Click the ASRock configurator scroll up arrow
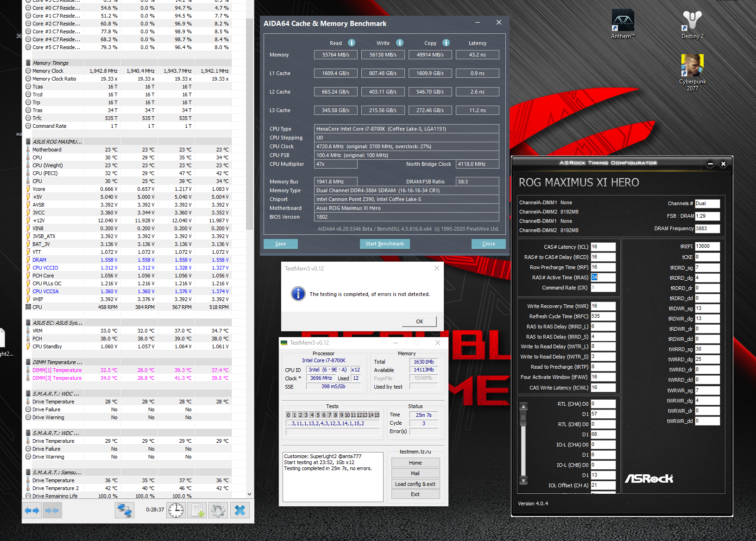This screenshot has height=541, width=756. [x=523, y=407]
